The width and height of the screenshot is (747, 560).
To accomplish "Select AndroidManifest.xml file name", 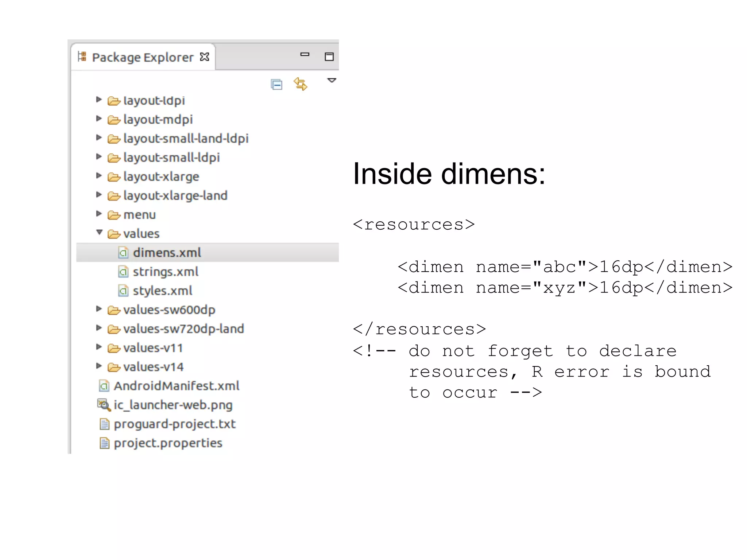I will pos(177,386).
